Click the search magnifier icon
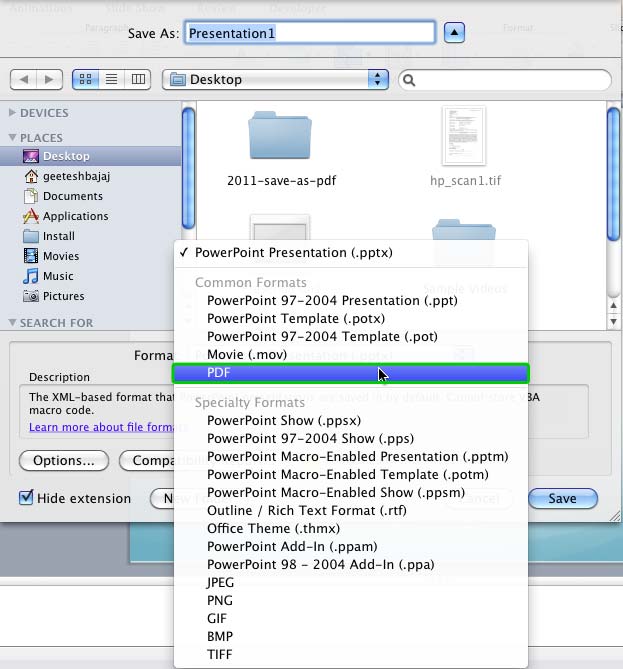The height and width of the screenshot is (669, 623). click(x=409, y=80)
